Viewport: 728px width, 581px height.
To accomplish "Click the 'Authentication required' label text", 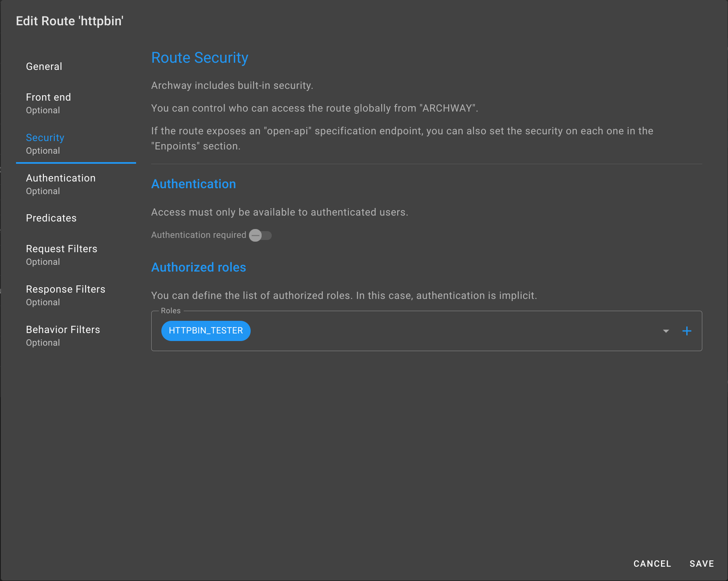I will (x=199, y=235).
